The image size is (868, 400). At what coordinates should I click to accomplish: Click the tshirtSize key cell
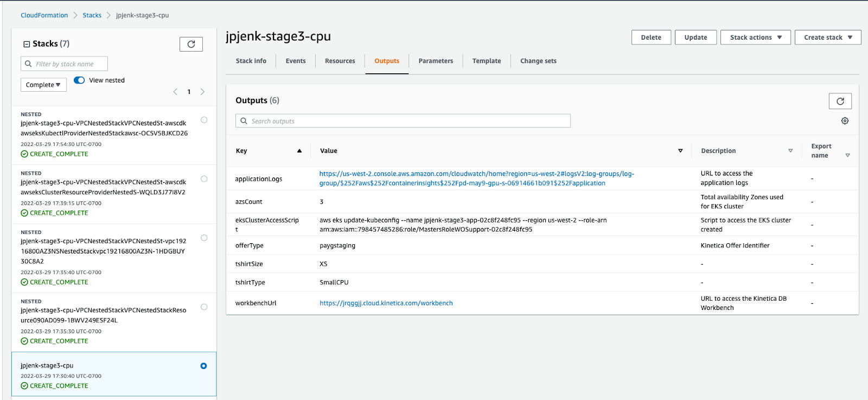[249, 264]
